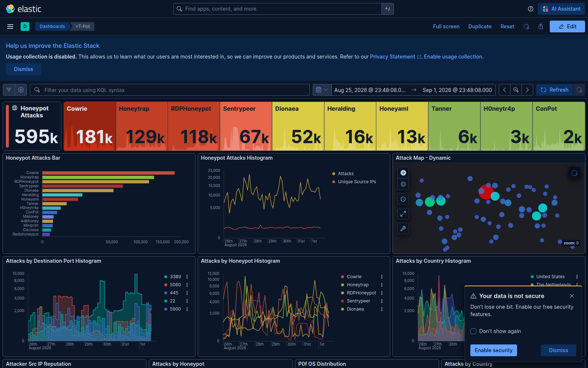This screenshot has height=368, width=588.
Task: Reset the dashboard changes
Action: click(x=508, y=26)
